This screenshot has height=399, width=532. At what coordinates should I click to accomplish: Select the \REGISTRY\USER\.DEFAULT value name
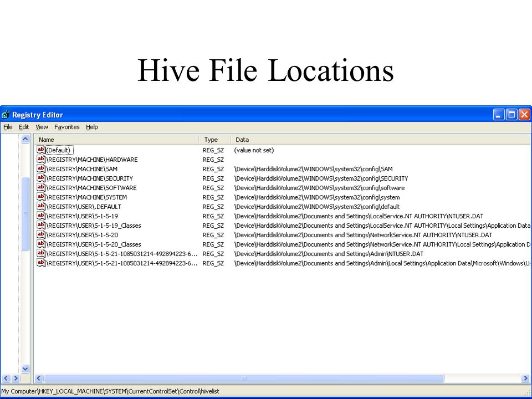84,207
